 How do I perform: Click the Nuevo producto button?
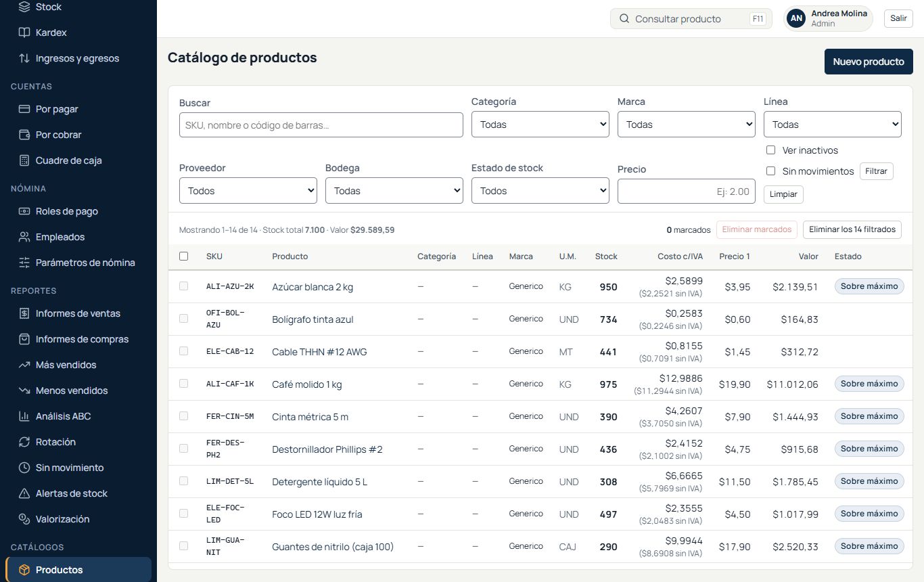tap(869, 62)
